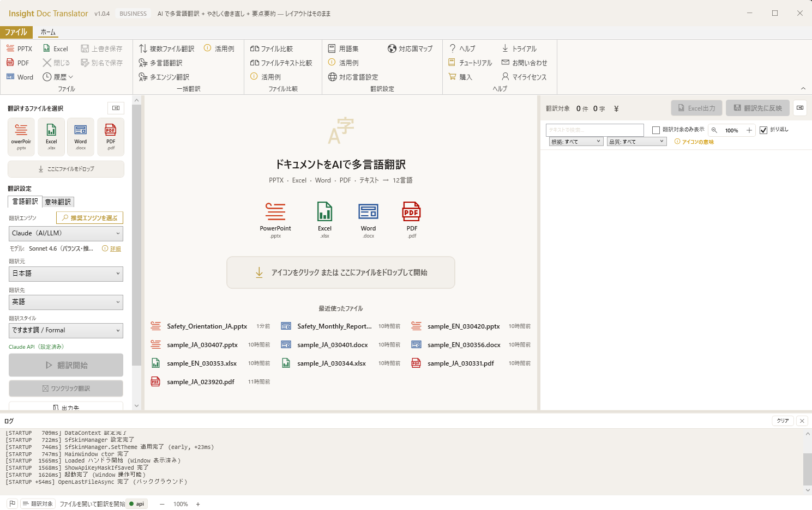This screenshot has height=510, width=812.
Task: Clear the log with クリア button
Action: pos(783,421)
